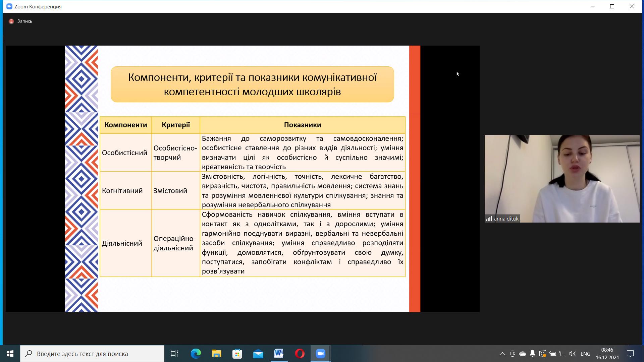Click the Zoom icon in the title bar
644x362 pixels.
(9, 6)
